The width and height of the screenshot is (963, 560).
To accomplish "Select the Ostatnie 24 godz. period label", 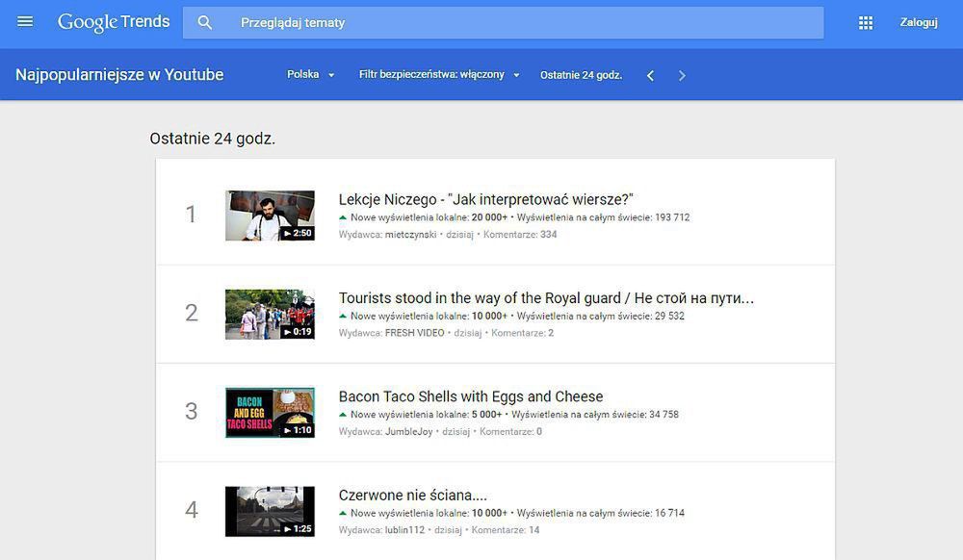I will pos(581,75).
